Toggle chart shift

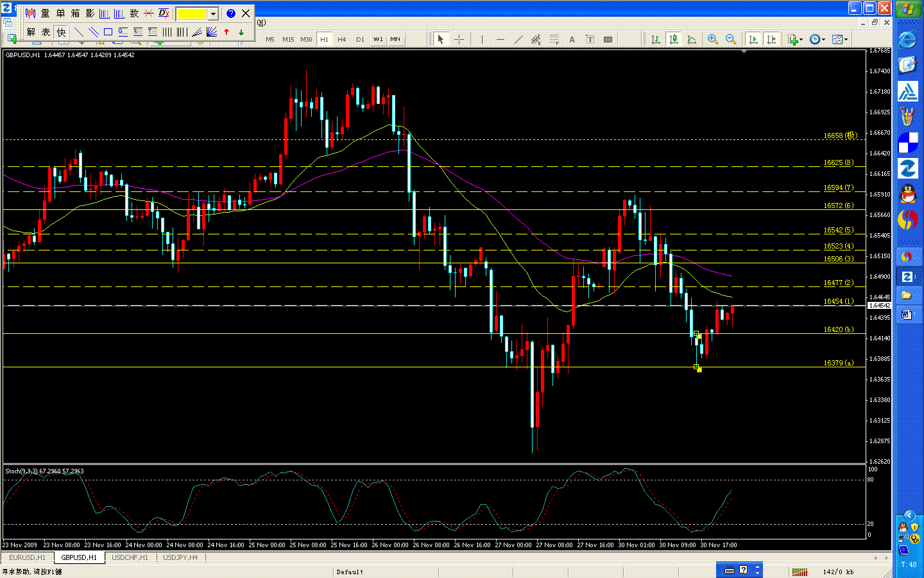coord(771,39)
